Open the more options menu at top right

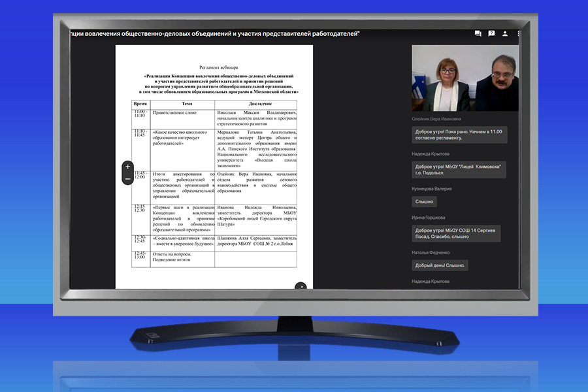[518, 33]
